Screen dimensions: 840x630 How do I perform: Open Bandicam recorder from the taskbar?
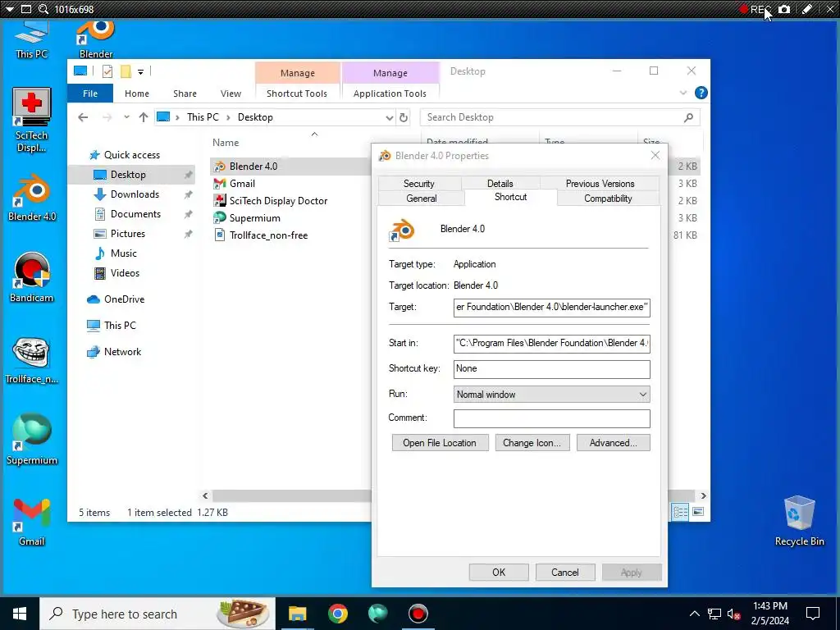418,614
